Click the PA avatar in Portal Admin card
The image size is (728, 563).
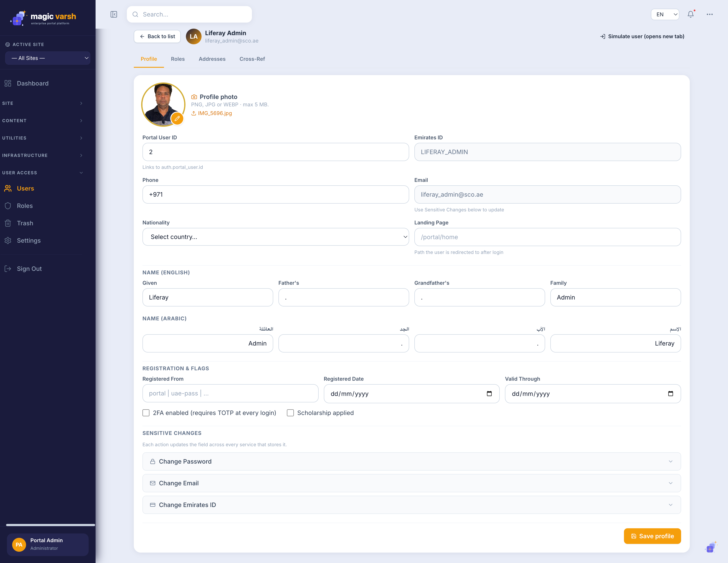point(19,545)
